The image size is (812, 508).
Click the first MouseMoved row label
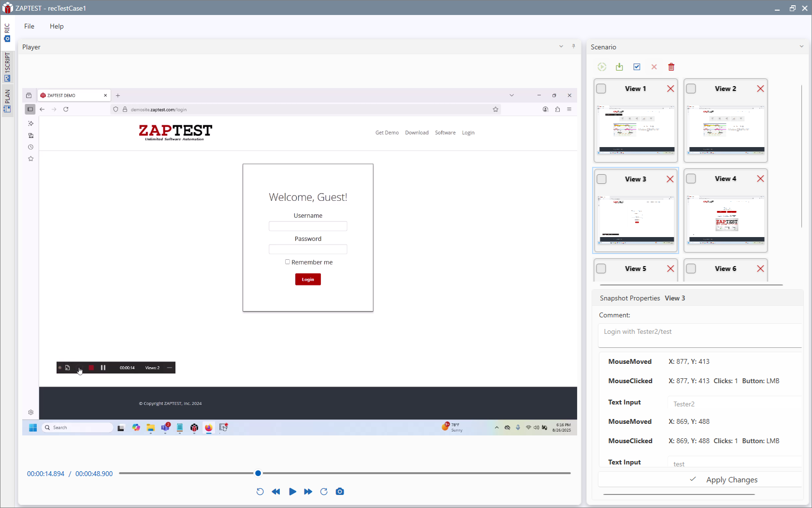point(630,361)
